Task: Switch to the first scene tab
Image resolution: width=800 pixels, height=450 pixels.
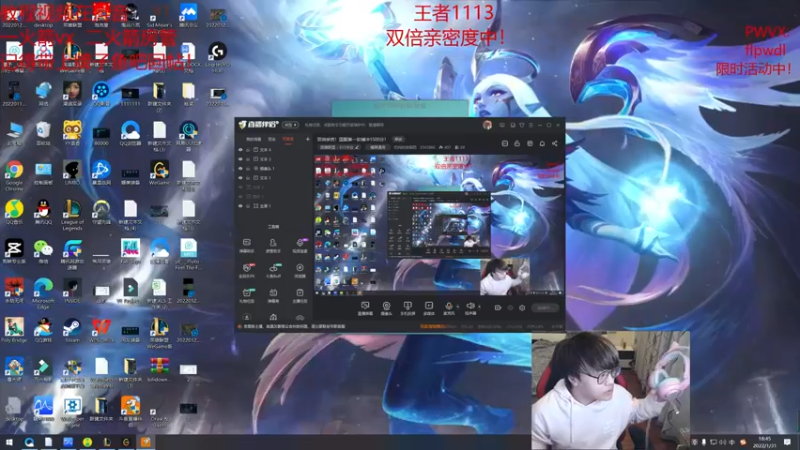Action: pos(253,139)
